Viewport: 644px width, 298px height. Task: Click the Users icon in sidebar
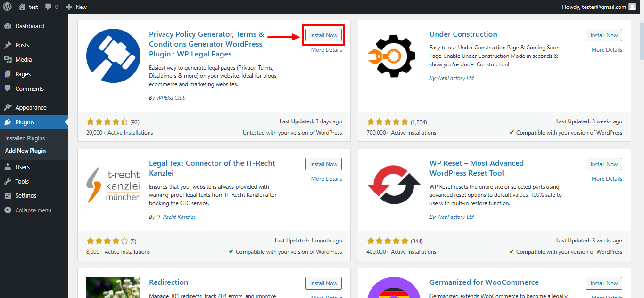point(8,167)
